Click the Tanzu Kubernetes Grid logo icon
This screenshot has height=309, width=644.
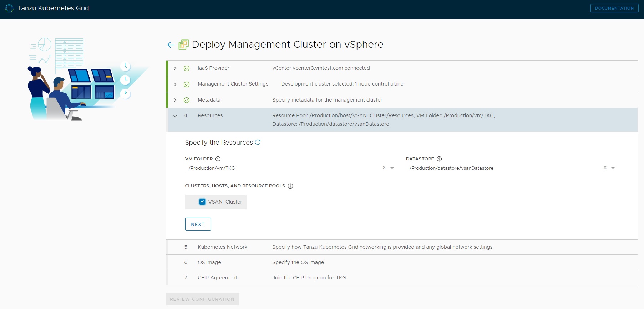click(9, 8)
